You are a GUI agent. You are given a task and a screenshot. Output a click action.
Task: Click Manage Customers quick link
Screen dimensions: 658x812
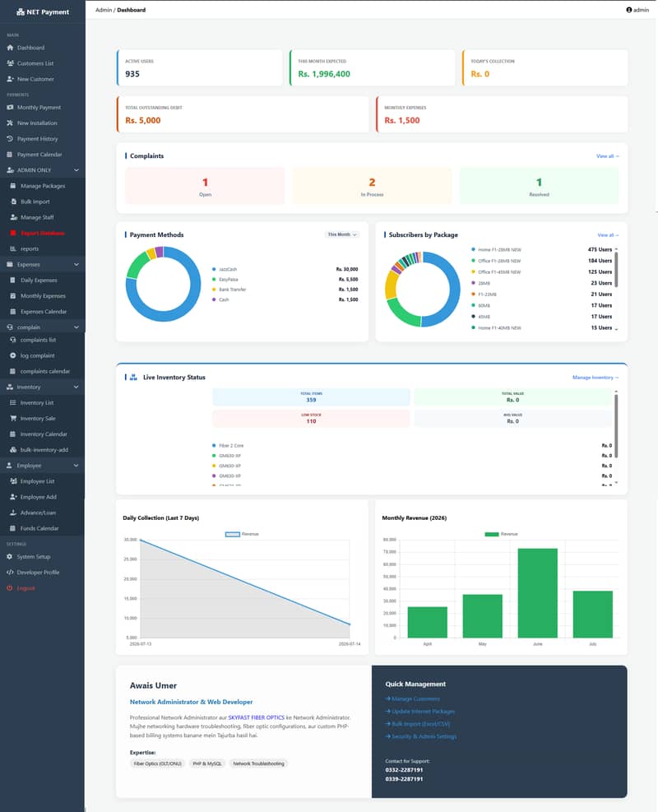[x=413, y=699]
